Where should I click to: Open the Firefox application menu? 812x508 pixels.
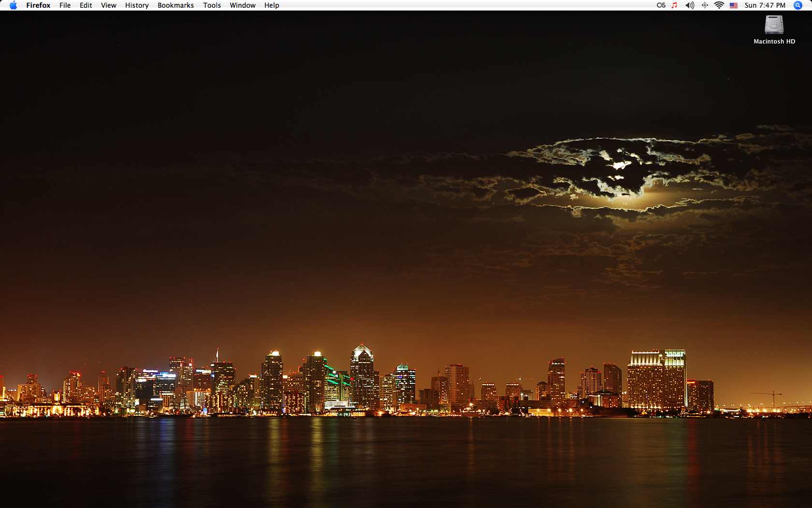pos(38,5)
